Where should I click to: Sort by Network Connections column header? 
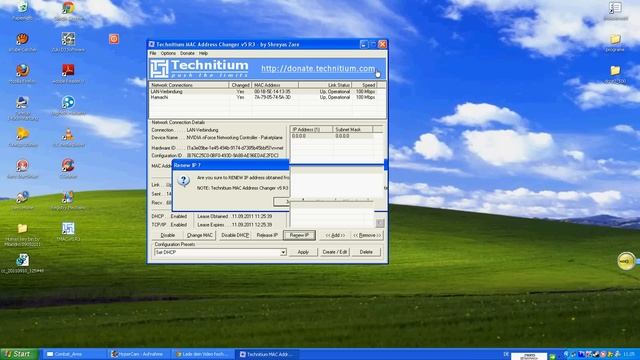coord(189,85)
